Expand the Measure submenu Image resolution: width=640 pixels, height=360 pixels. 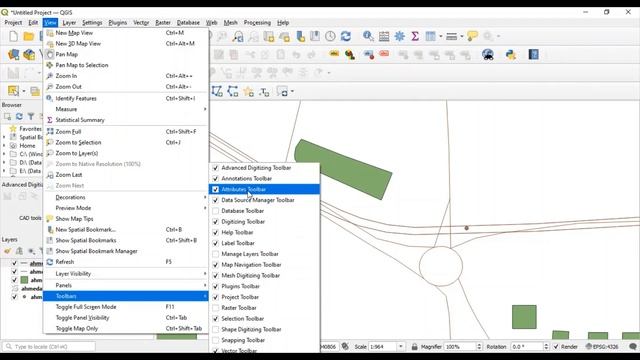click(126, 109)
